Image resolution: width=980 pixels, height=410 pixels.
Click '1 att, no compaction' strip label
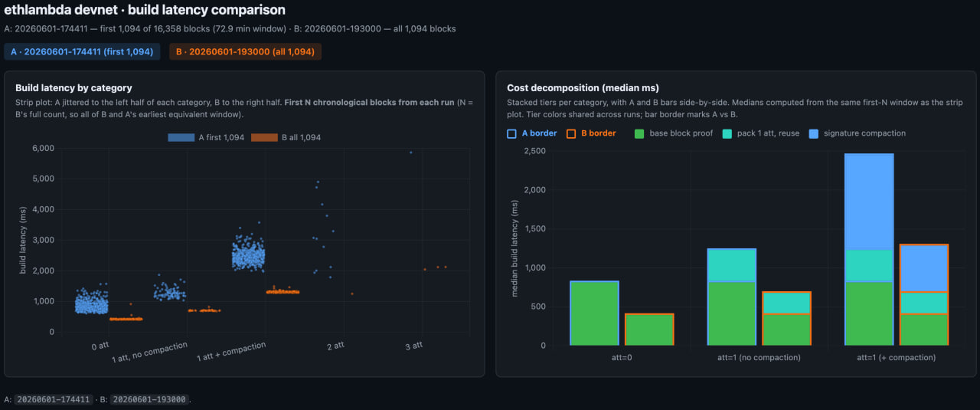click(x=149, y=353)
